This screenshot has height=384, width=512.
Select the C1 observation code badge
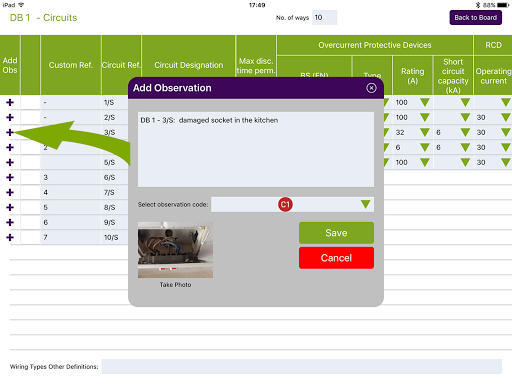pyautogui.click(x=285, y=204)
